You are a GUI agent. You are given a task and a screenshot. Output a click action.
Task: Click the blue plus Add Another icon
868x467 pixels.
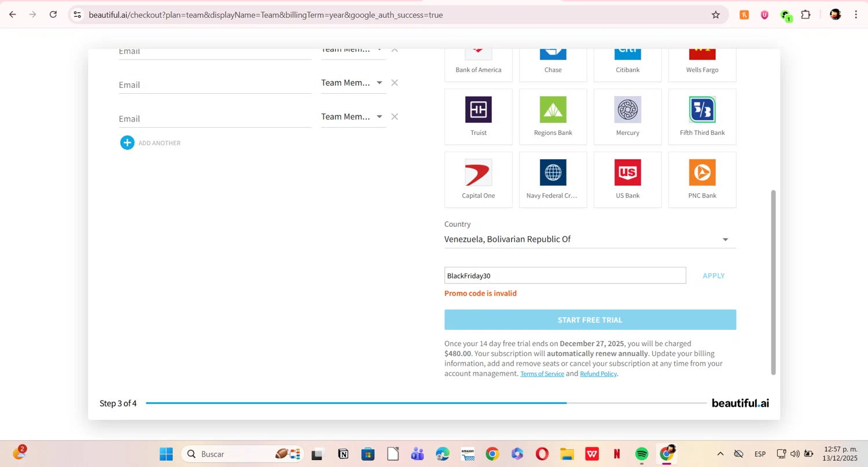127,142
